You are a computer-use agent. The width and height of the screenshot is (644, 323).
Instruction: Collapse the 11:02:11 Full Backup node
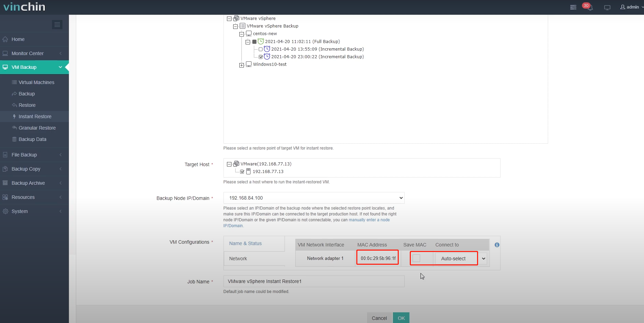(248, 42)
